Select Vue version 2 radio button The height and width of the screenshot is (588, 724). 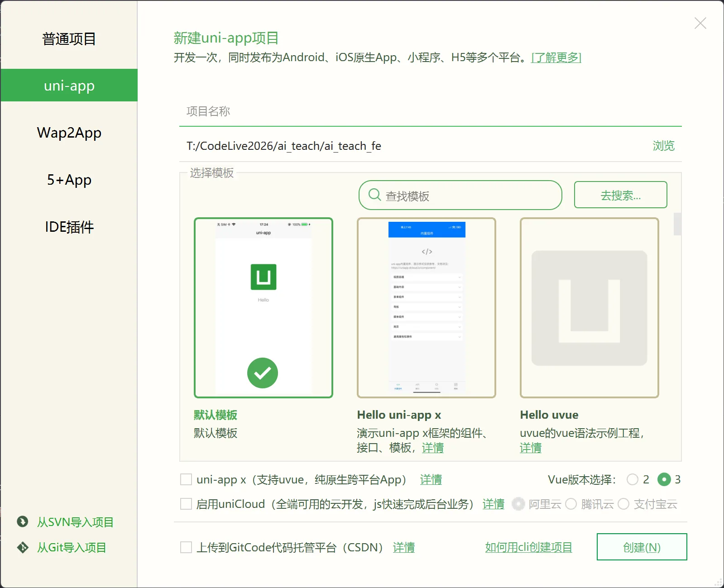[633, 479]
